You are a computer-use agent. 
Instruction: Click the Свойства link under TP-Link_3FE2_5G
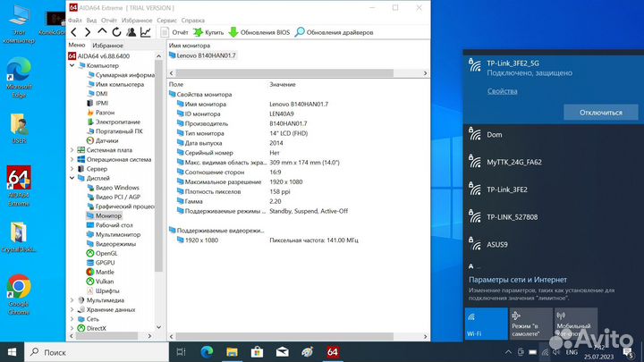tap(502, 91)
